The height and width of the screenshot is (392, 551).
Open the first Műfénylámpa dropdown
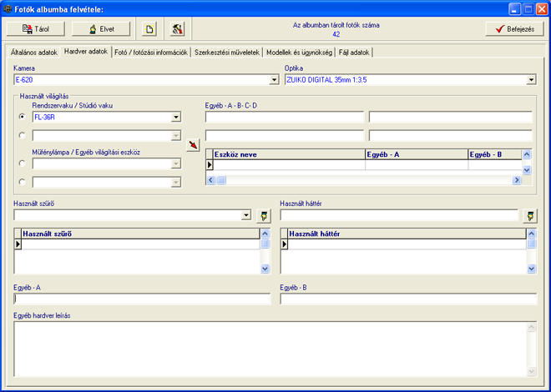click(176, 163)
